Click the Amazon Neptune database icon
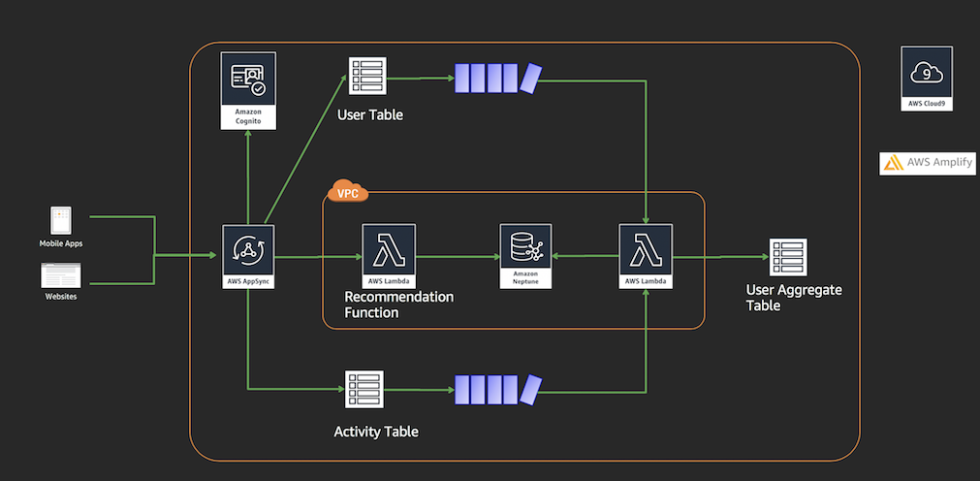980x481 pixels. tap(525, 256)
